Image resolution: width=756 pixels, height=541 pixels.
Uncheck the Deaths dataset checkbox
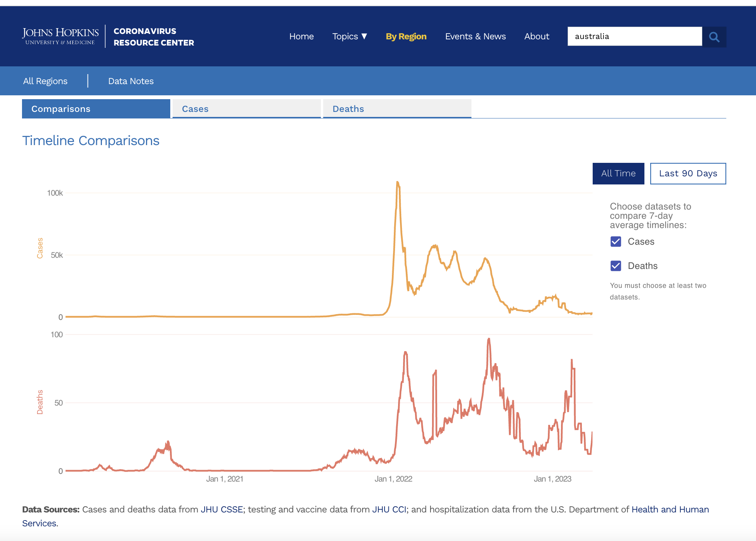point(615,266)
